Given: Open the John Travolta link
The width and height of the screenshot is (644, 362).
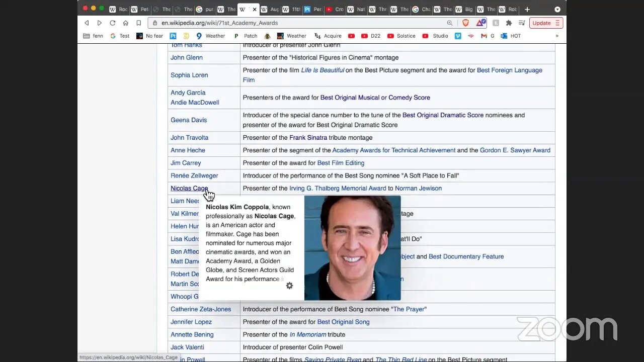Looking at the screenshot, I should pos(189,137).
